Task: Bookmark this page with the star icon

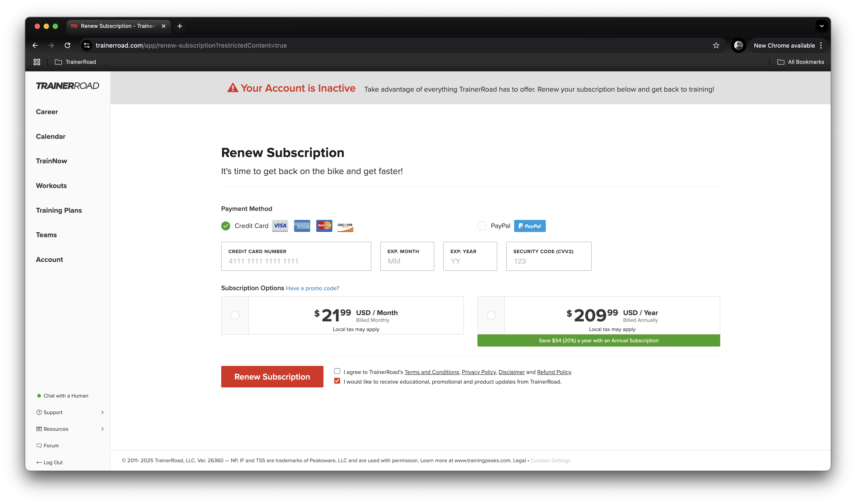Action: pos(716,45)
